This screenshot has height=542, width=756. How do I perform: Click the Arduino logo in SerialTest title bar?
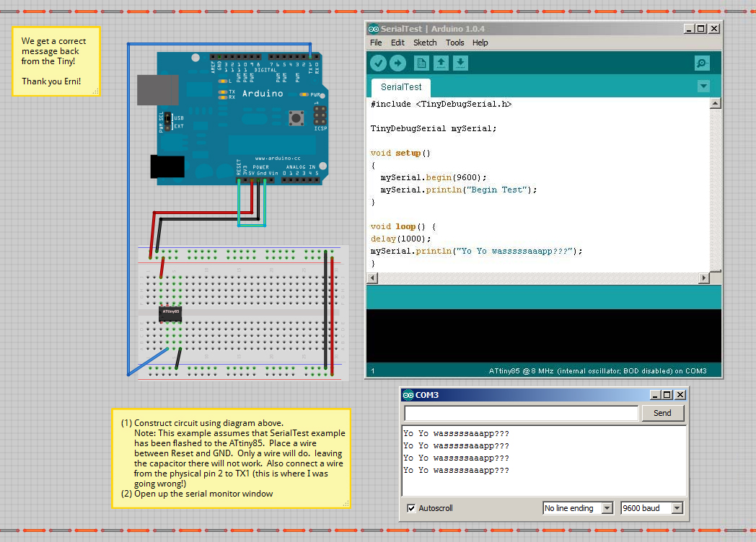[x=374, y=29]
